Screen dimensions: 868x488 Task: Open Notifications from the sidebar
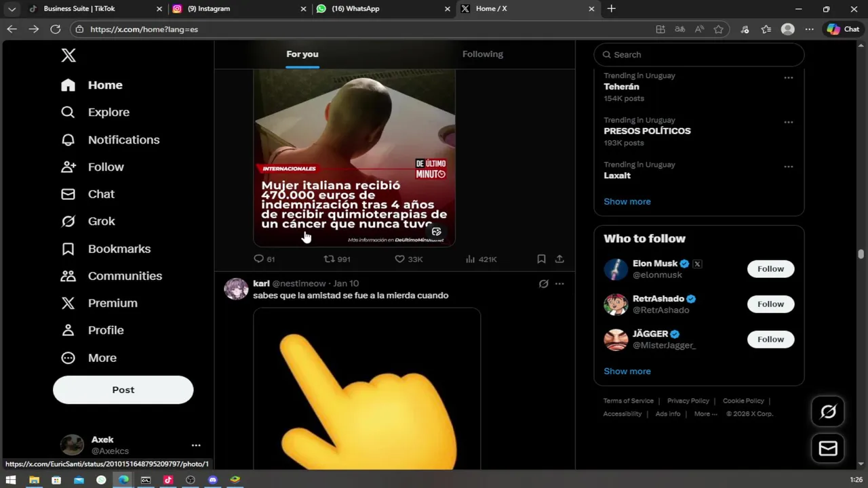click(111, 140)
